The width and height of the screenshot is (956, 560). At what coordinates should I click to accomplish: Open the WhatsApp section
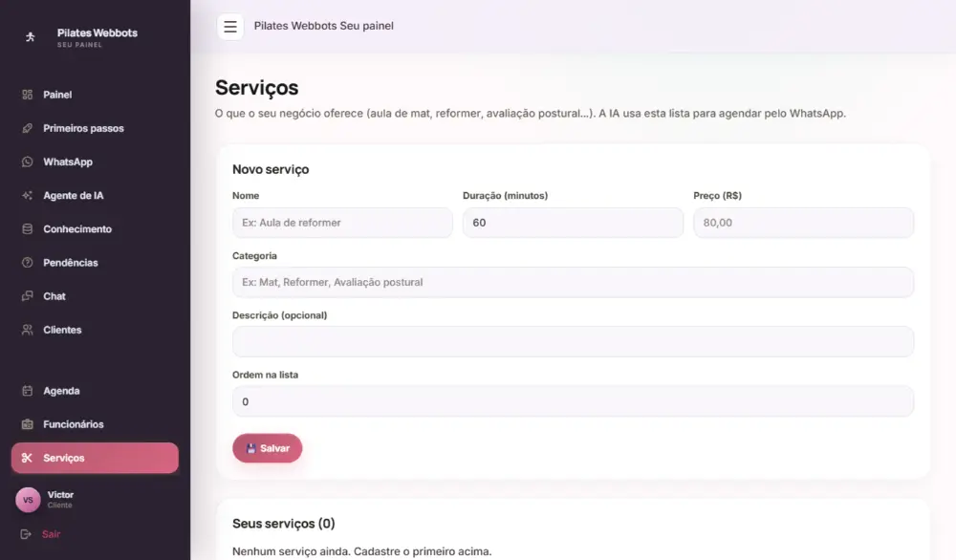coord(95,162)
